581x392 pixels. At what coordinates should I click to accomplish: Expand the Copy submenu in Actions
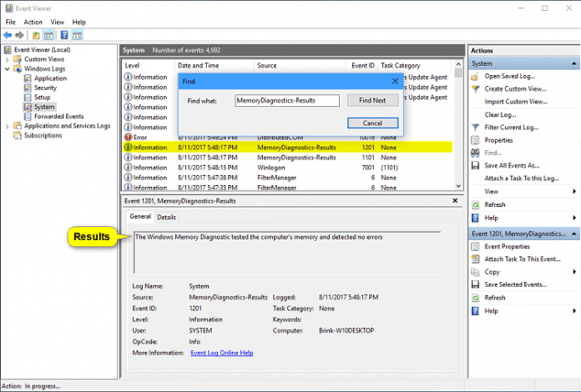click(574, 272)
